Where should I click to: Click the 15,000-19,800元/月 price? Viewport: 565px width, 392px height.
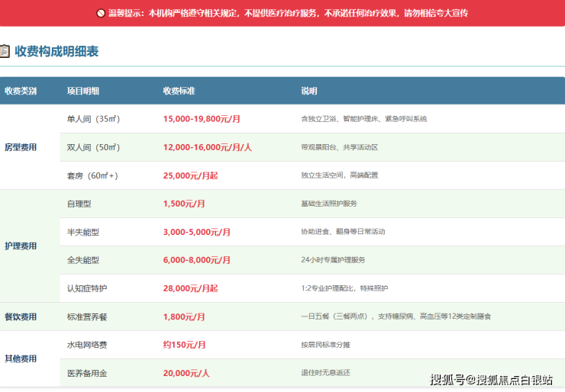pos(202,119)
